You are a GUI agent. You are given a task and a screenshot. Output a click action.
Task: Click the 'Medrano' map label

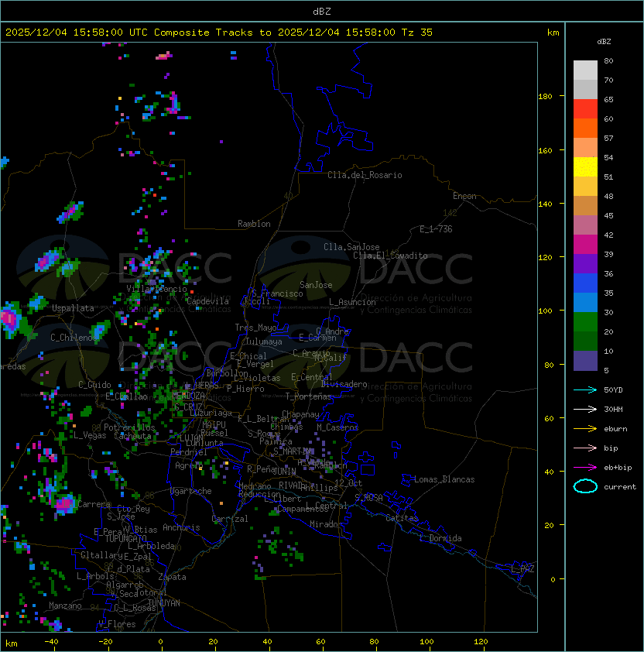click(255, 486)
